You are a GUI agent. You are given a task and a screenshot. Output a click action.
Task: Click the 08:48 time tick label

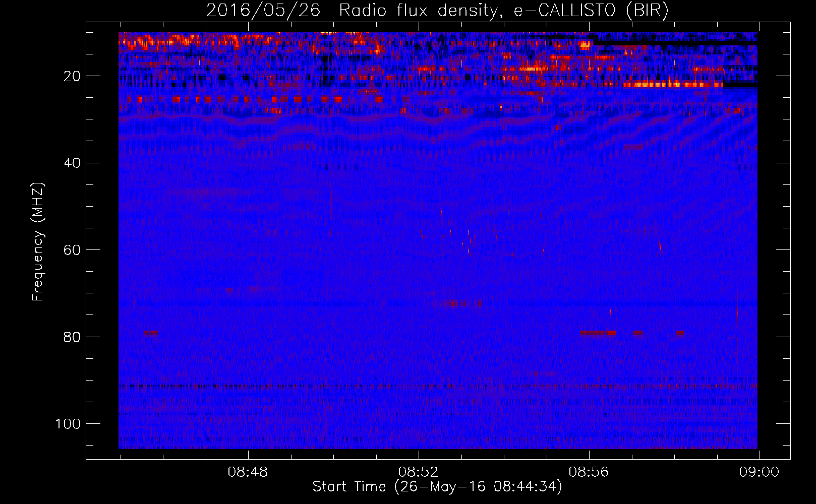click(x=248, y=472)
